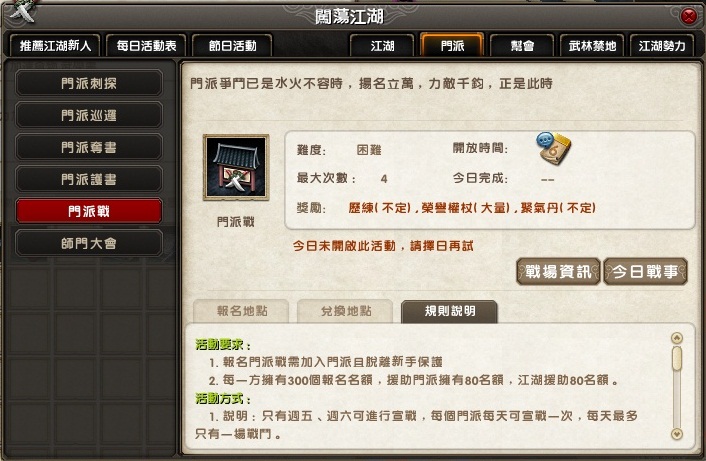Select the 江湖勢力 tab
This screenshot has width=706, height=461.
coord(661,46)
